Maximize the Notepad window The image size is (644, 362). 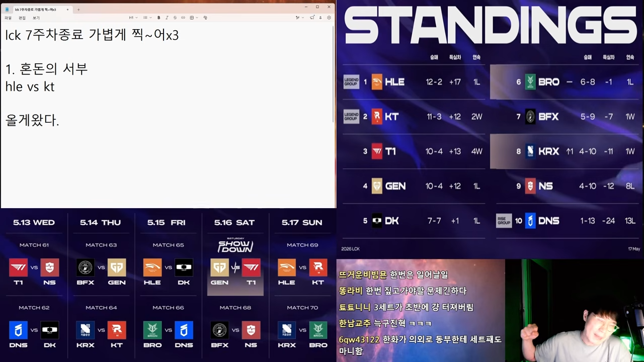coord(317,7)
